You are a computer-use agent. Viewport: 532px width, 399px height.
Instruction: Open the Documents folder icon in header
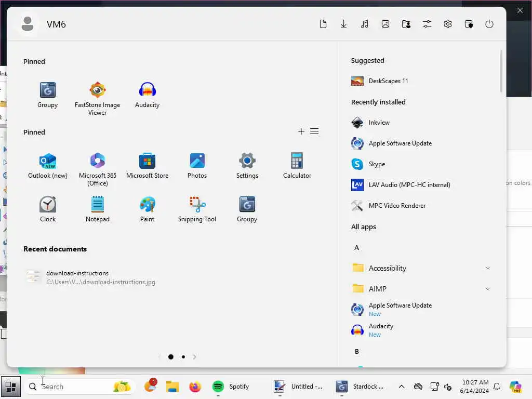323,24
